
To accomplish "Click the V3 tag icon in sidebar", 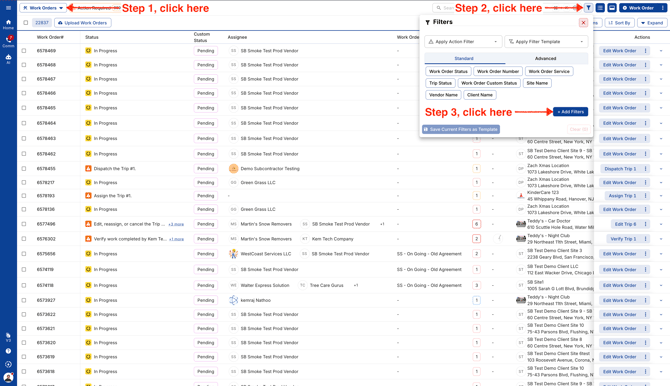I will (x=8, y=337).
